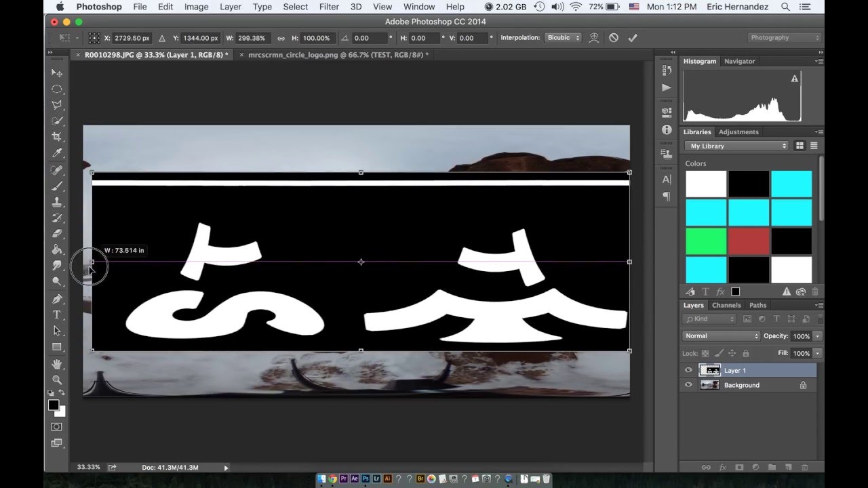Select the Hand tool

point(57,365)
